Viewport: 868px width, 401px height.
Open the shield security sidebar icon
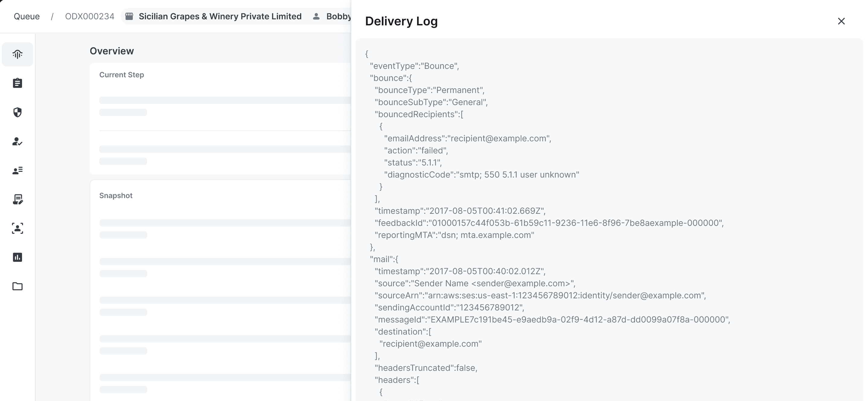[x=18, y=112]
